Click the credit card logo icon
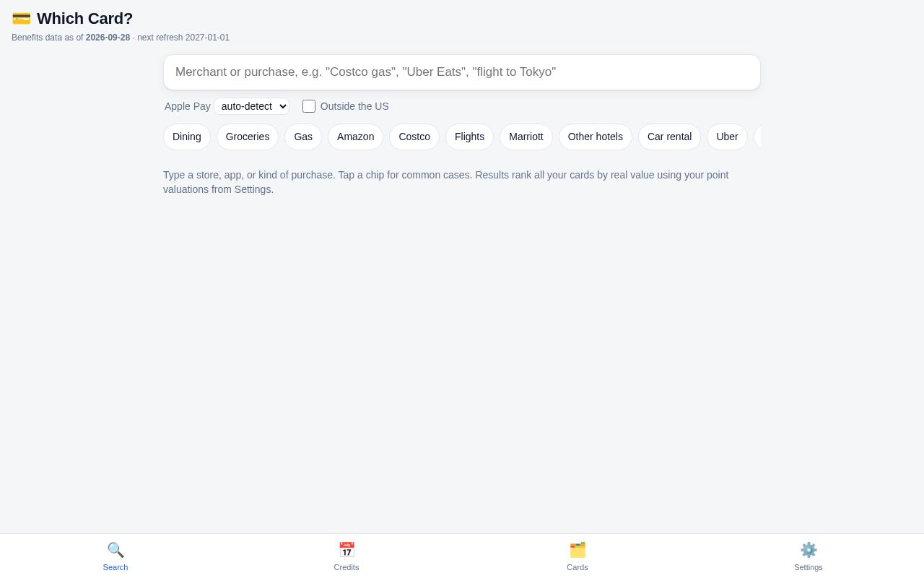This screenshot has width=924, height=578. pos(21,19)
